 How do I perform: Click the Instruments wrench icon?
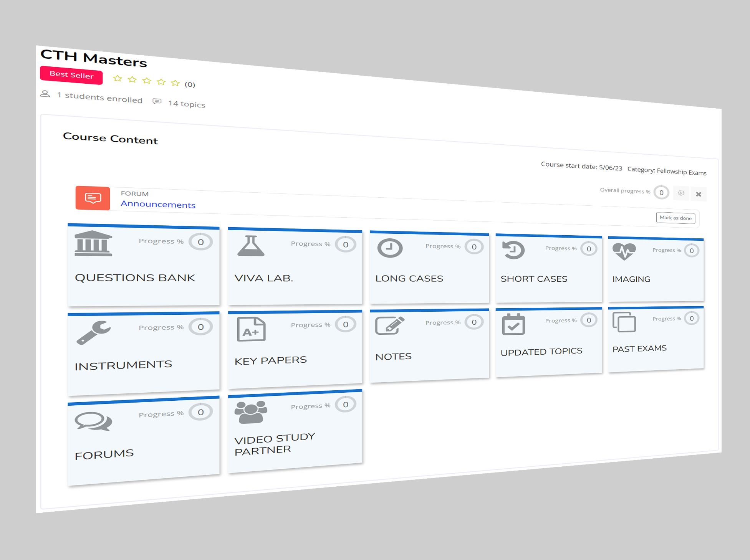pos(93,332)
